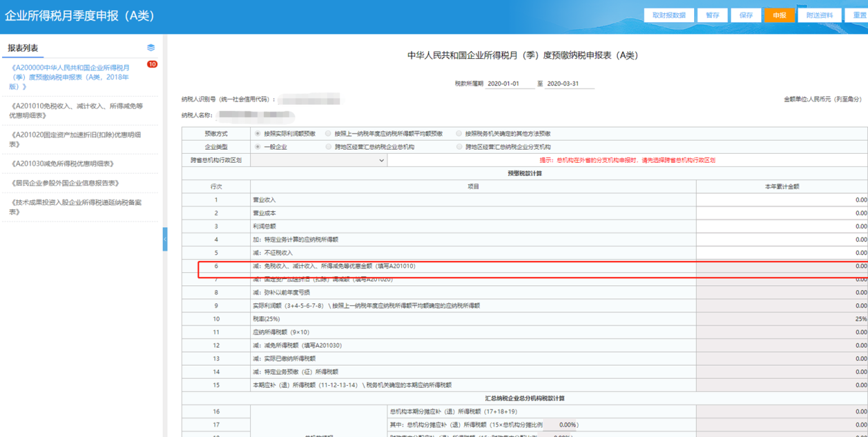Choose 按照税务机关确定的其他方法预缴 radio

pyautogui.click(x=459, y=134)
